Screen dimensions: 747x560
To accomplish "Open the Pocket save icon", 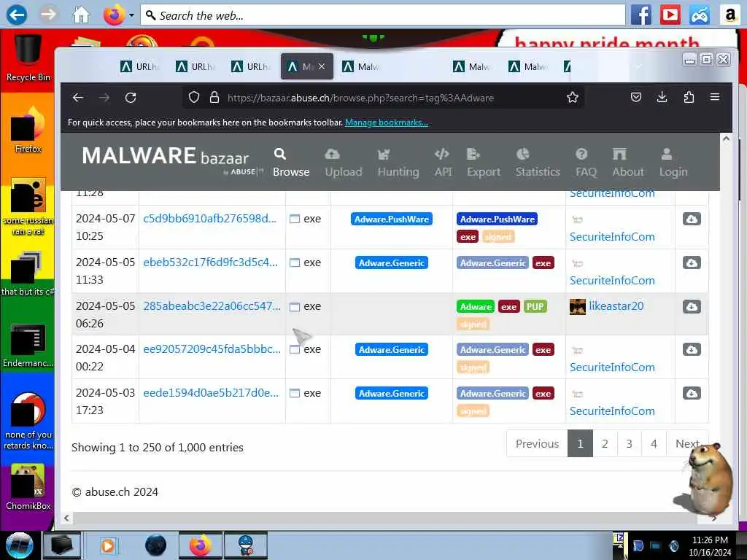I will tap(635, 98).
